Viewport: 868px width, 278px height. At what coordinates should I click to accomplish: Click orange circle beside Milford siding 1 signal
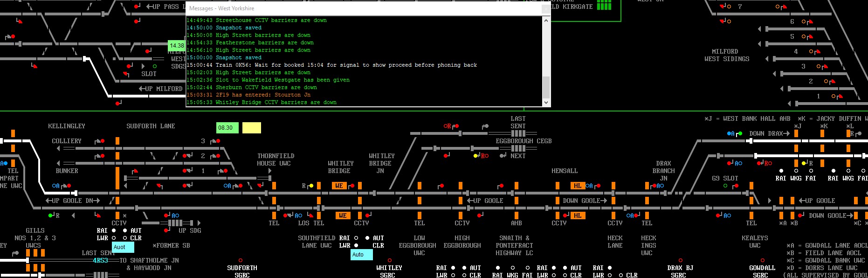click(834, 96)
